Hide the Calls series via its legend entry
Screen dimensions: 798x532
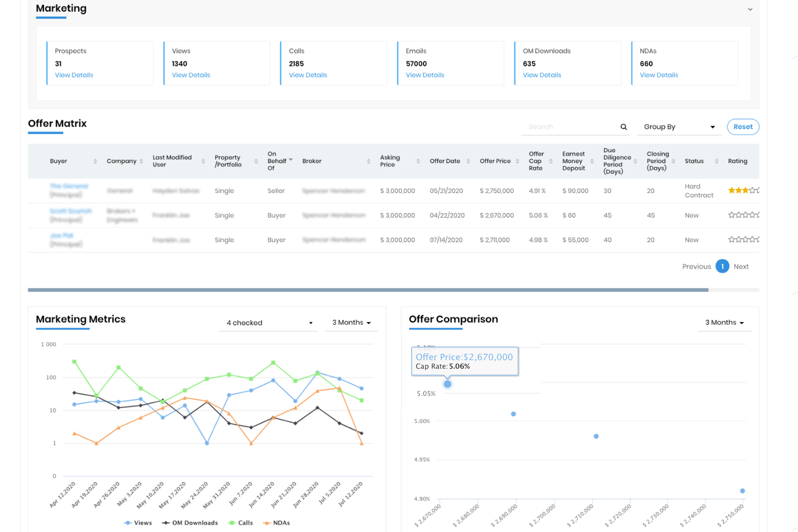coord(240,522)
